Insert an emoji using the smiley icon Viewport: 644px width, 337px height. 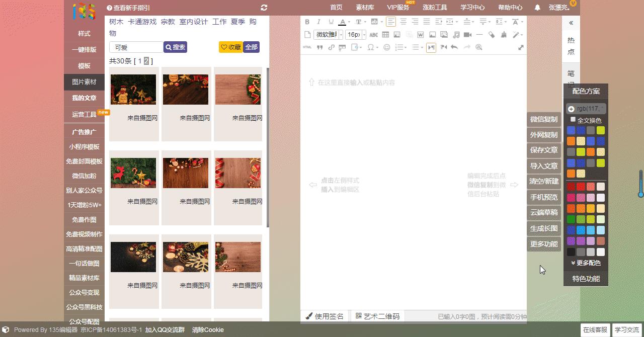tap(387, 47)
